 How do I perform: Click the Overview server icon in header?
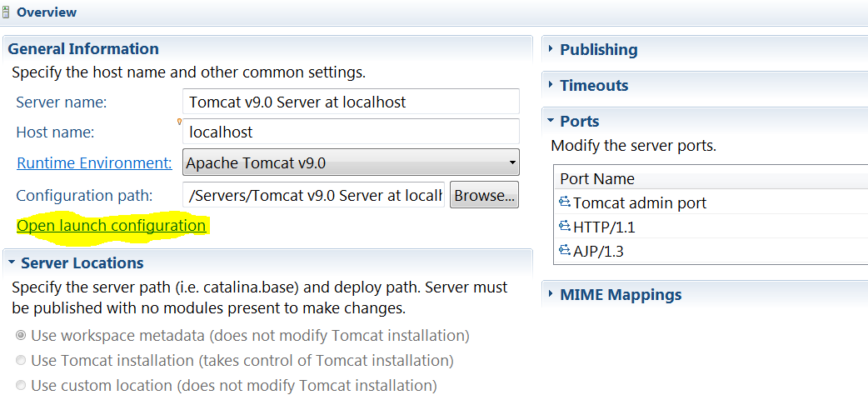[5, 12]
